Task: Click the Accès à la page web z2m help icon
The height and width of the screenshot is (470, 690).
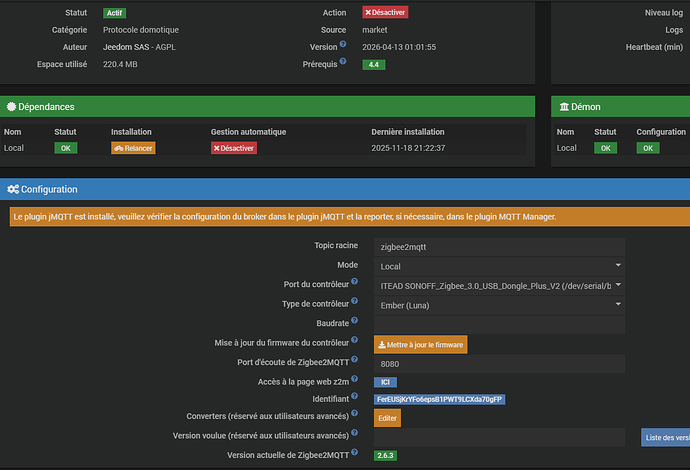Action: [354, 378]
